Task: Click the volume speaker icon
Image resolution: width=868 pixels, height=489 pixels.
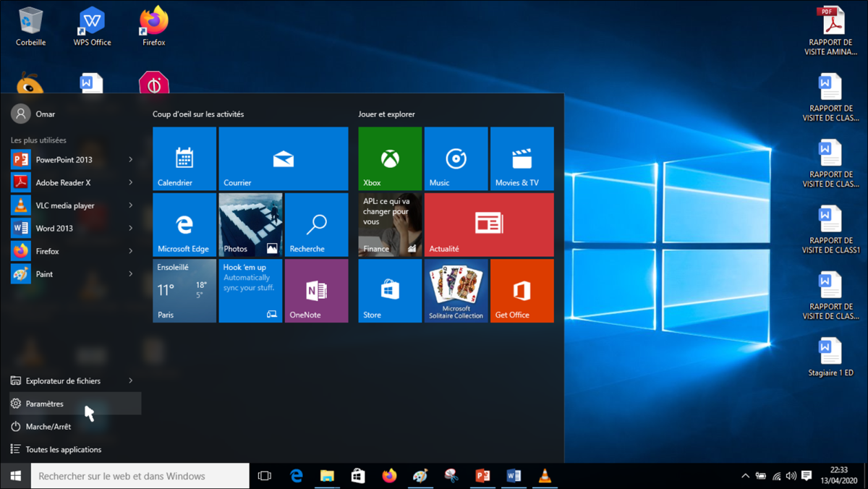Action: [x=791, y=476]
